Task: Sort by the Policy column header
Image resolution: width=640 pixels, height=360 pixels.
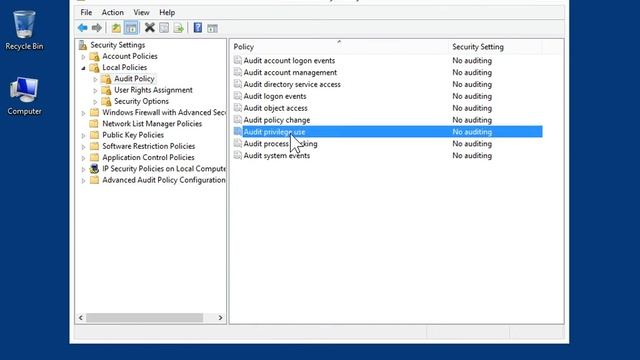Action: coord(340,47)
